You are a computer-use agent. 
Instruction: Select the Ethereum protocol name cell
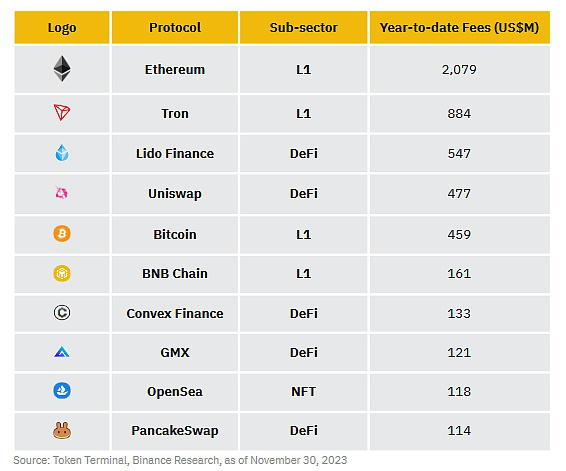pos(175,69)
